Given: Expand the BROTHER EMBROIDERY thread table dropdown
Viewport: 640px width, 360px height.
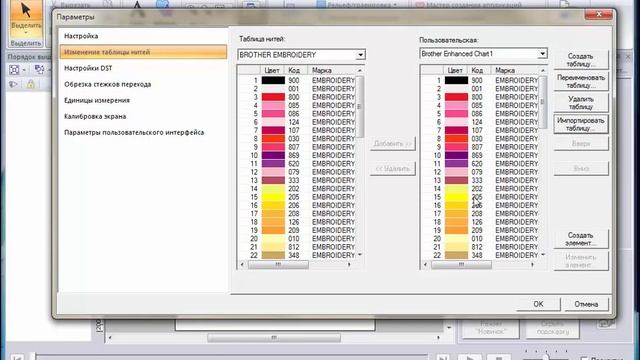Looking at the screenshot, I should click(360, 55).
